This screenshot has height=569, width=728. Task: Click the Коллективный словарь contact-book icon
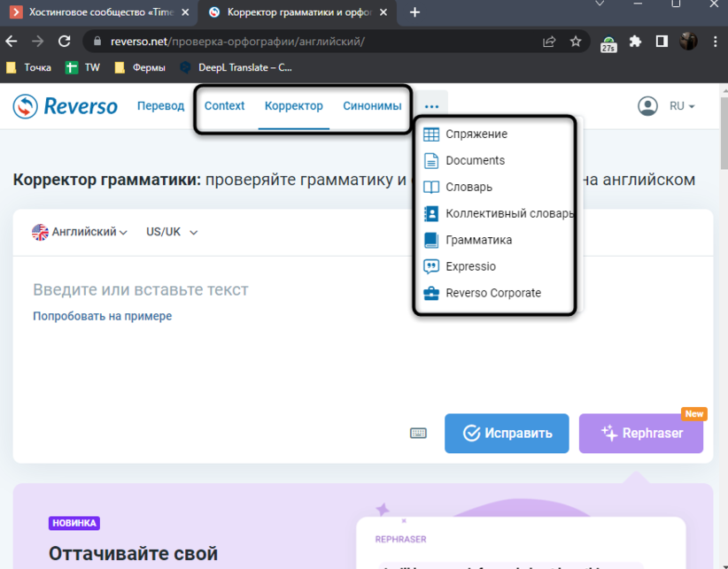tap(431, 214)
